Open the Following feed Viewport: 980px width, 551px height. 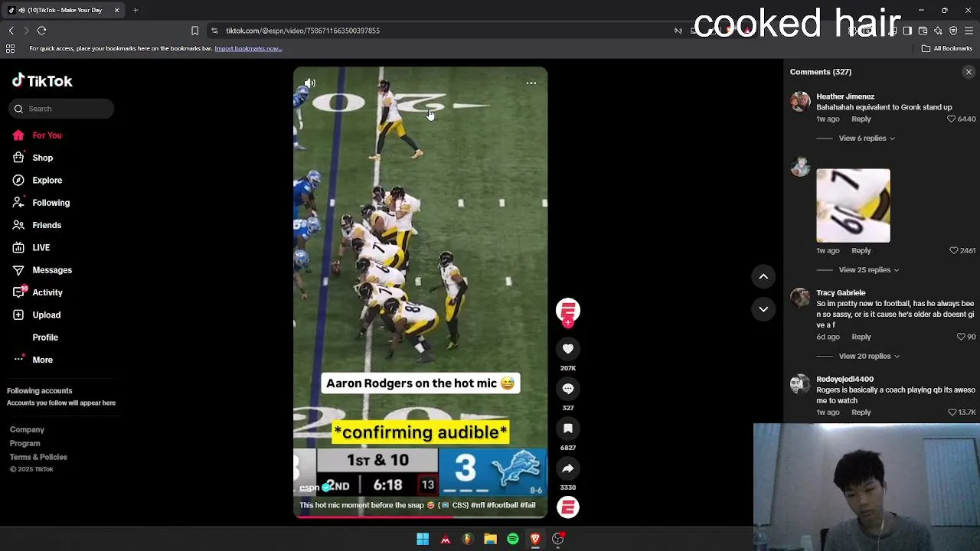(x=41, y=203)
